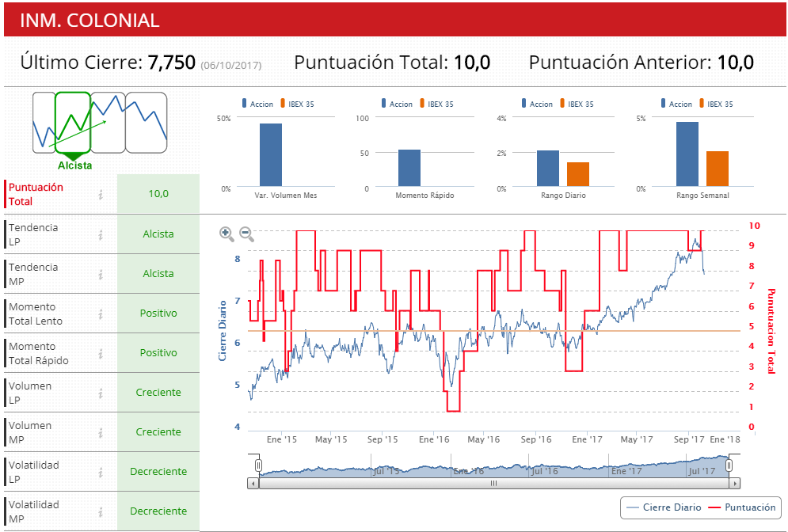Zoom in with the magnifier plus icon
This screenshot has width=788, height=532.
pyautogui.click(x=227, y=234)
